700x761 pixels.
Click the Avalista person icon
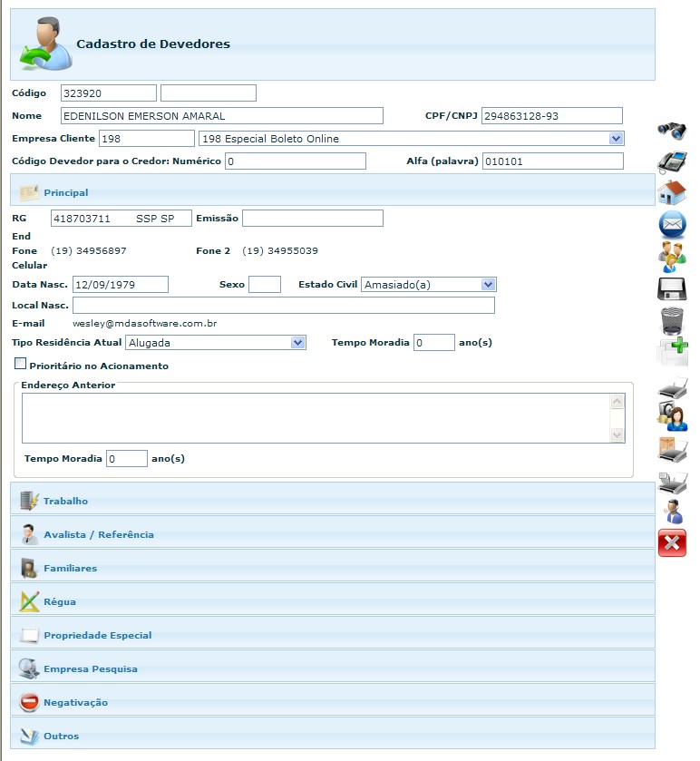pyautogui.click(x=30, y=534)
